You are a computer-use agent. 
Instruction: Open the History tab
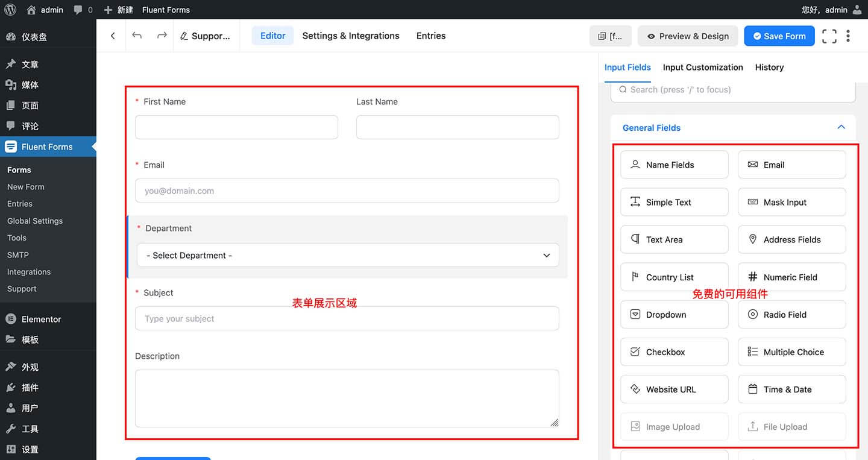pyautogui.click(x=769, y=67)
